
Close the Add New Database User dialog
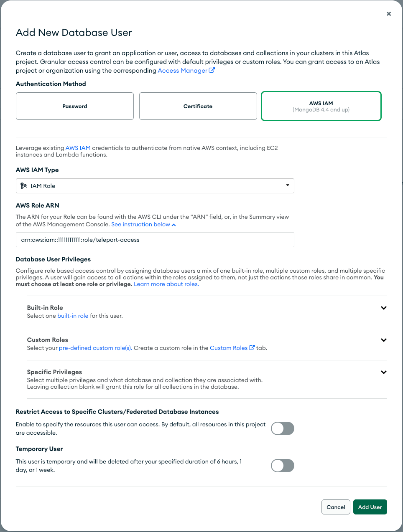coord(388,13)
